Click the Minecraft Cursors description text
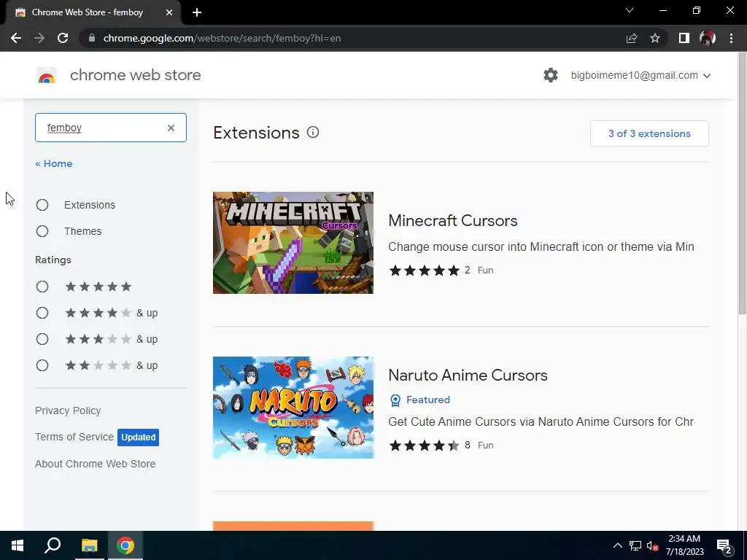Image resolution: width=747 pixels, height=560 pixels. (x=541, y=246)
